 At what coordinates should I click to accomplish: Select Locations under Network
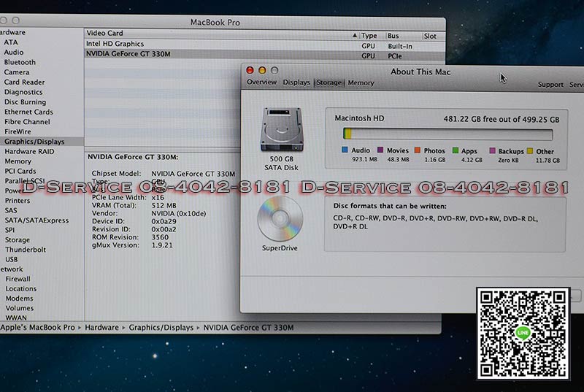click(x=21, y=288)
